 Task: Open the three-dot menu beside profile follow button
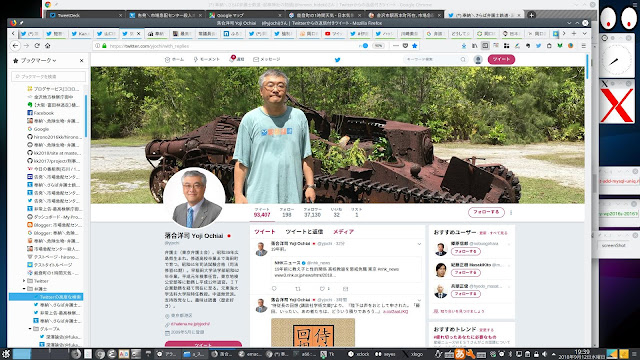coord(511,212)
